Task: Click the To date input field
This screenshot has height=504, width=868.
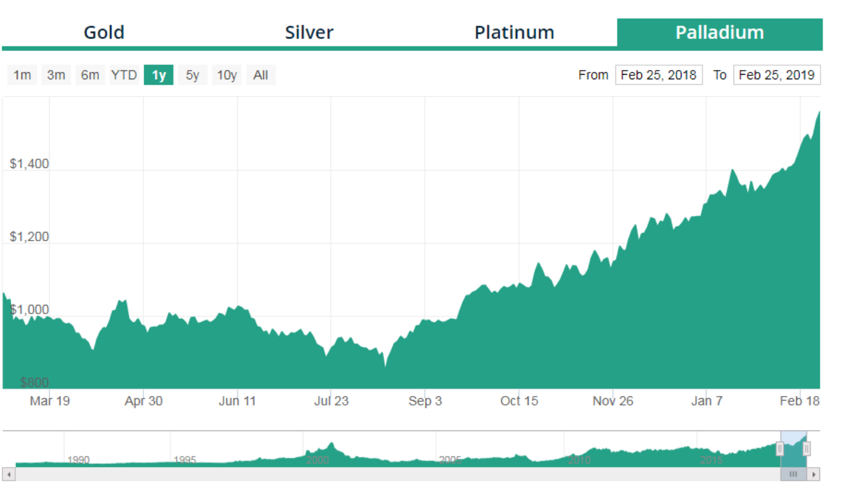Action: tap(776, 75)
